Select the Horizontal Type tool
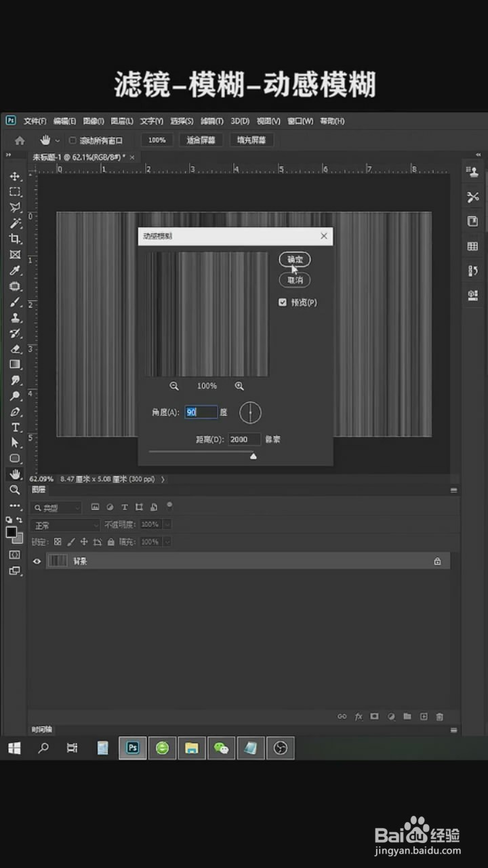The width and height of the screenshot is (488, 868). point(15,427)
